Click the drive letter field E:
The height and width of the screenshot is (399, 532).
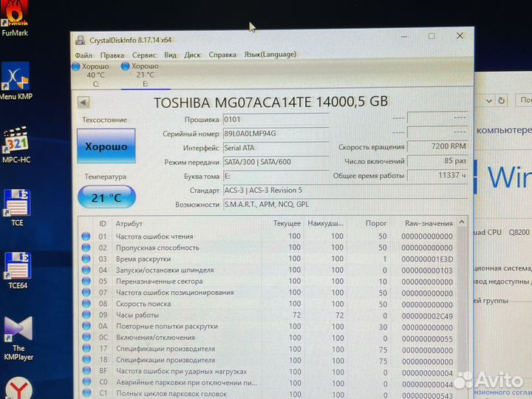[276, 177]
